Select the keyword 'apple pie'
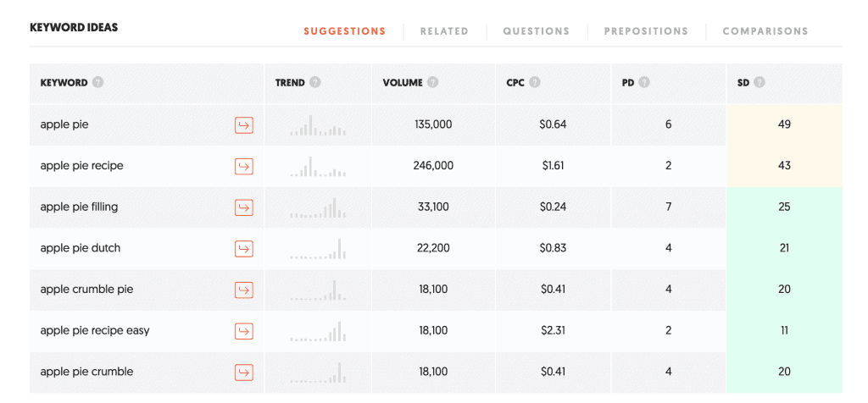The height and width of the screenshot is (403, 868). 64,125
